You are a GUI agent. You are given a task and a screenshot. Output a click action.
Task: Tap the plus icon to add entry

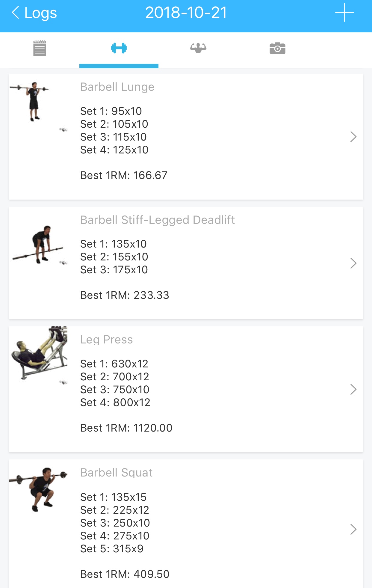click(x=344, y=13)
